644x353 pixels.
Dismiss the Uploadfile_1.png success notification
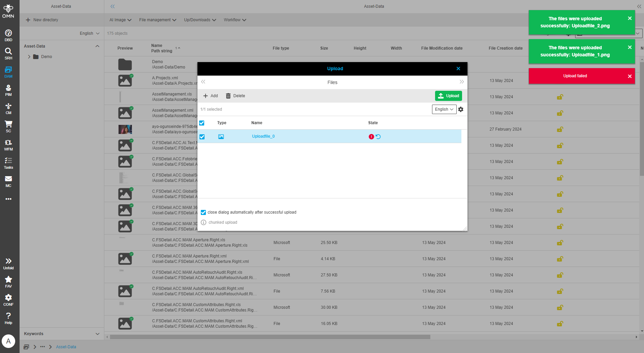click(629, 47)
